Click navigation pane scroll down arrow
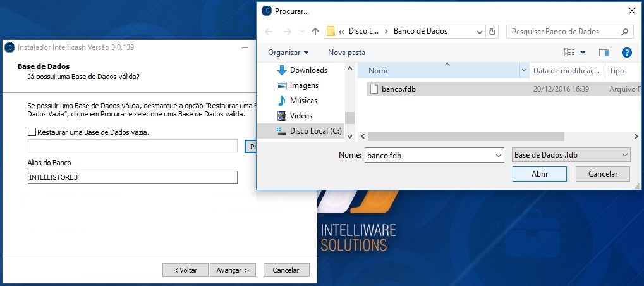This screenshot has height=286, width=644. pyautogui.click(x=350, y=136)
